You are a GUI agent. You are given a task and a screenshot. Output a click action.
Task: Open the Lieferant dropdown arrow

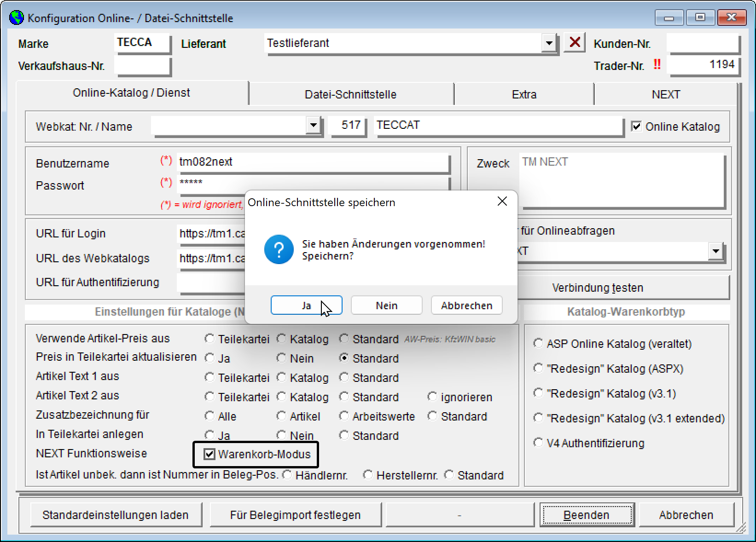tap(549, 43)
